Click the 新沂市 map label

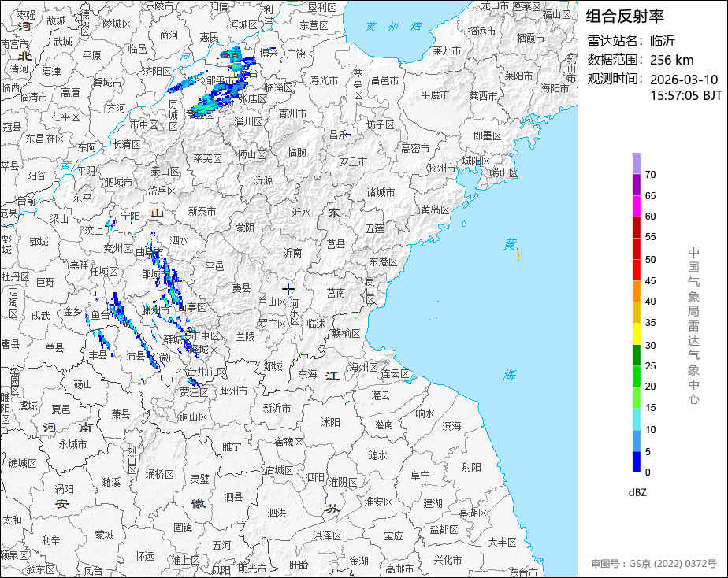click(277, 408)
